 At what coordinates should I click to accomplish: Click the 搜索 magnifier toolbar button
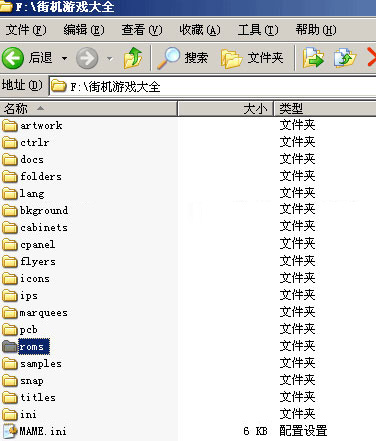[x=182, y=58]
